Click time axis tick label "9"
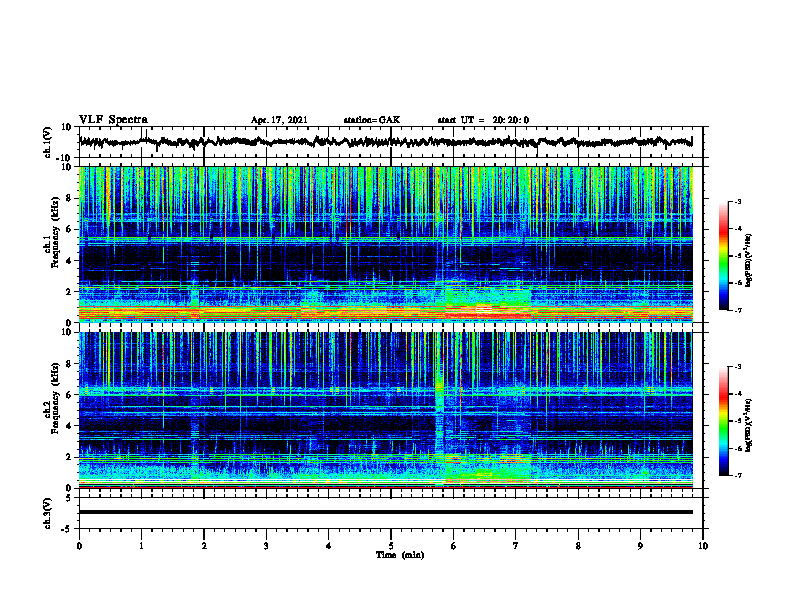The image size is (792, 612). click(640, 546)
